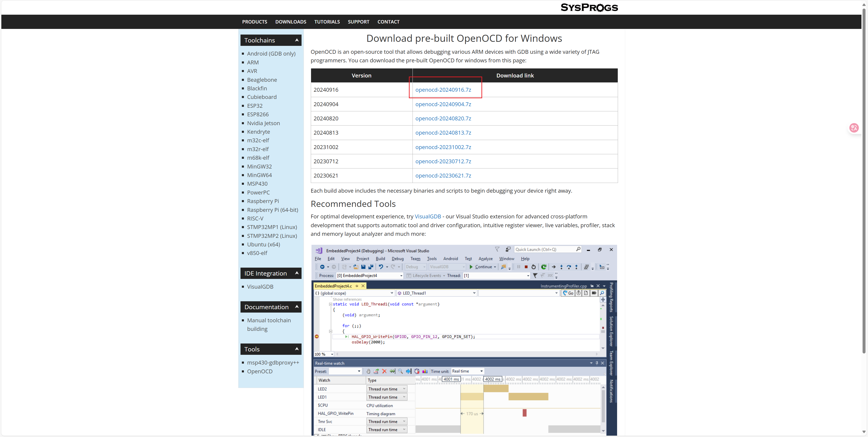The width and height of the screenshot is (868, 437).
Task: Open VisualGDB under IDE Integration sidebar
Action: (x=260, y=287)
